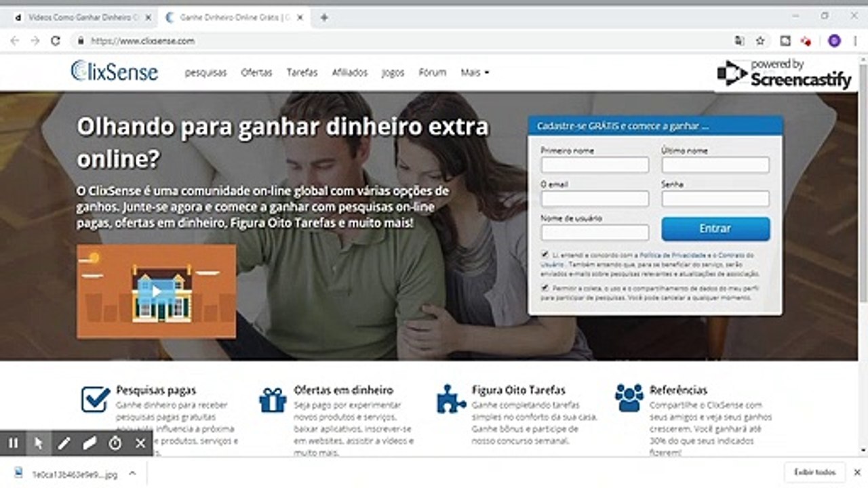This screenshot has width=868, height=488.
Task: Click the red extension icon in the toolbar
Action: tap(806, 41)
